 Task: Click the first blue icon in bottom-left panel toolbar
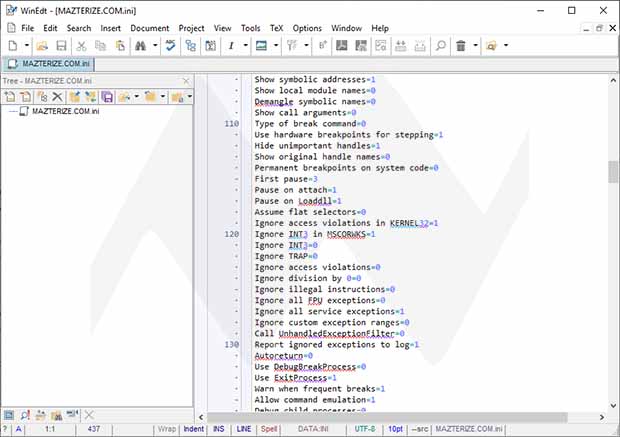pyautogui.click(x=9, y=415)
